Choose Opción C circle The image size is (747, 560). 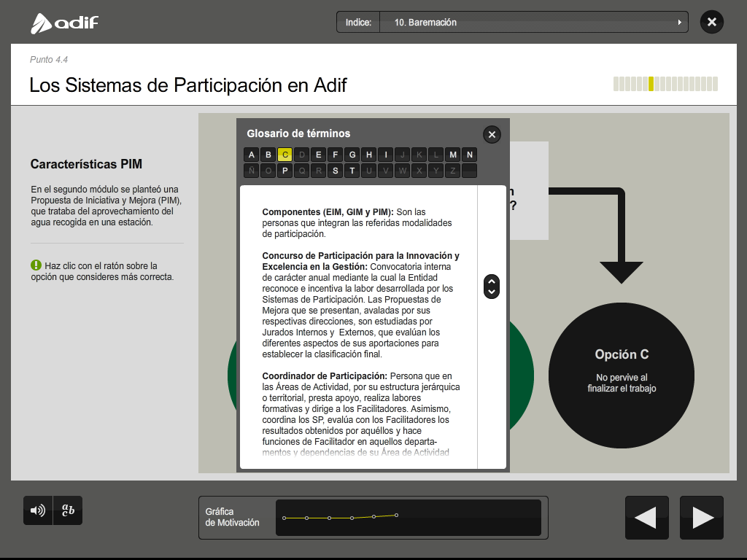(622, 375)
